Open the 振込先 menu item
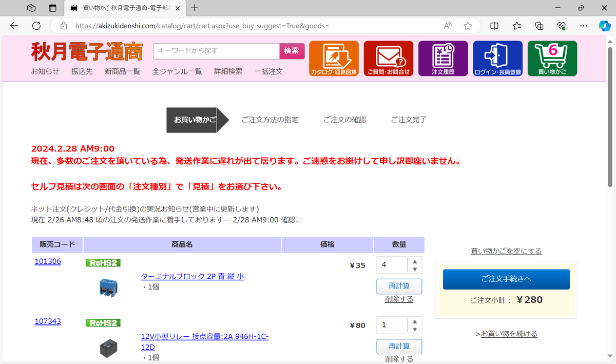Image resolution: width=616 pixels, height=364 pixels. click(x=82, y=71)
